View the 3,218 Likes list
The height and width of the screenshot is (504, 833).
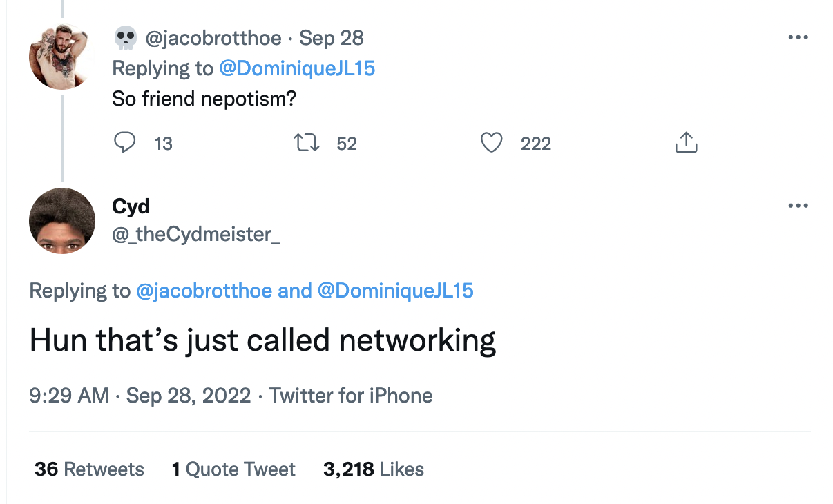coord(373,469)
